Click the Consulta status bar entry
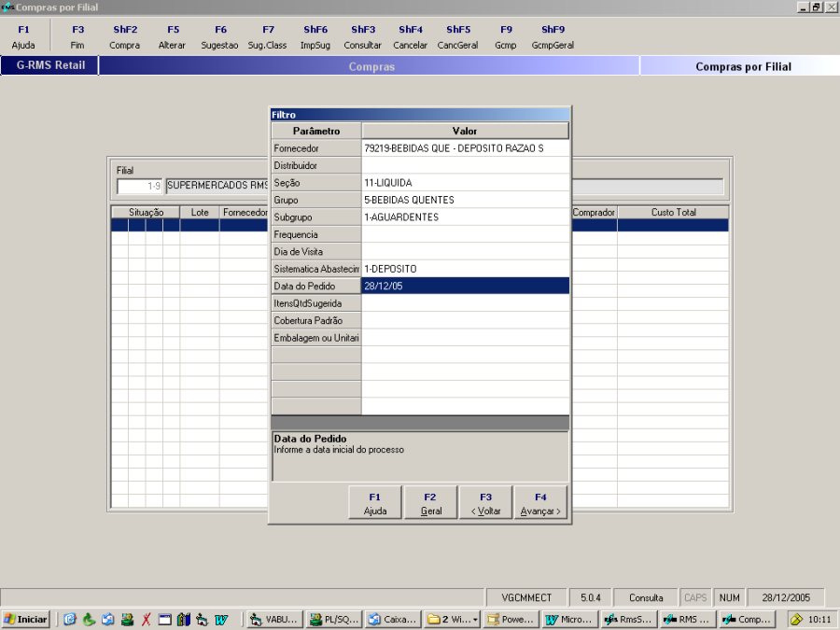Screen dimensions: 840x630 [646, 597]
